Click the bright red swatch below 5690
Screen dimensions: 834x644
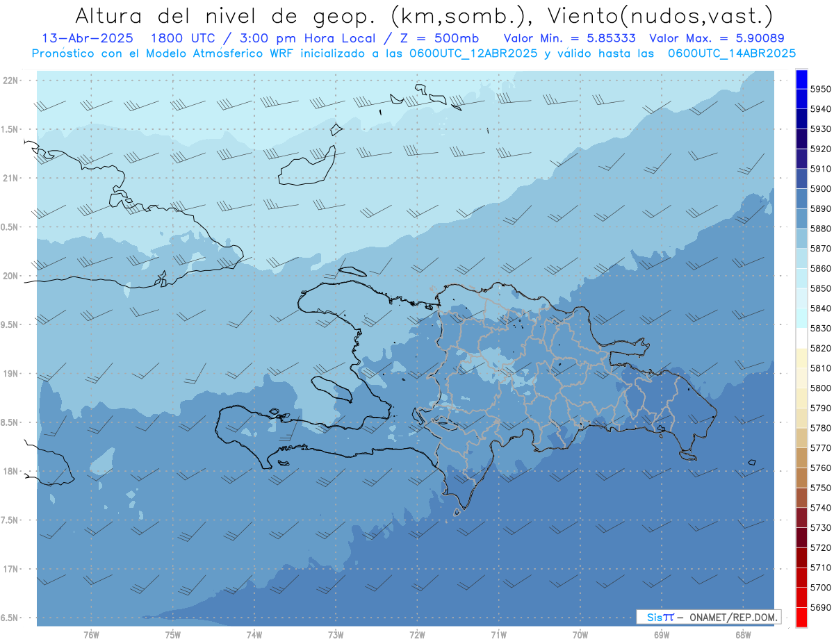tap(801, 617)
